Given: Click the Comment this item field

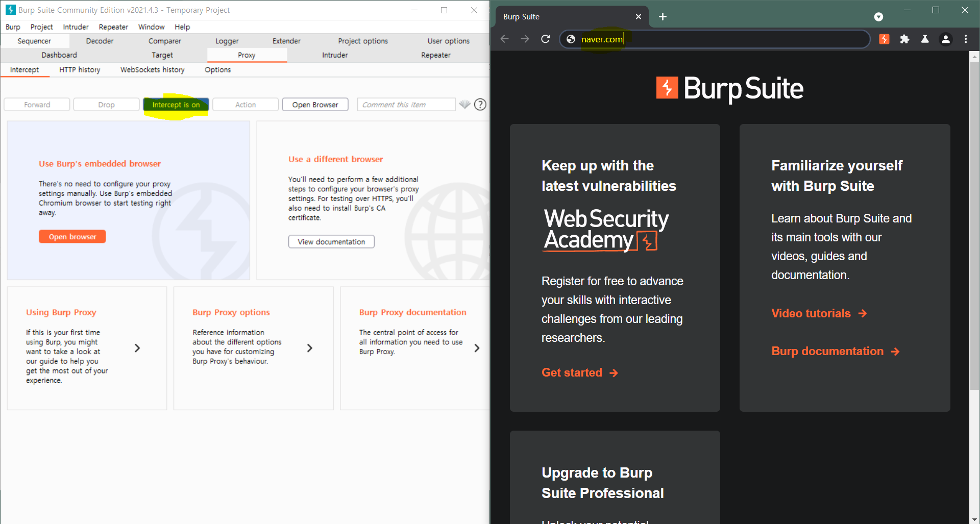Looking at the screenshot, I should (406, 105).
